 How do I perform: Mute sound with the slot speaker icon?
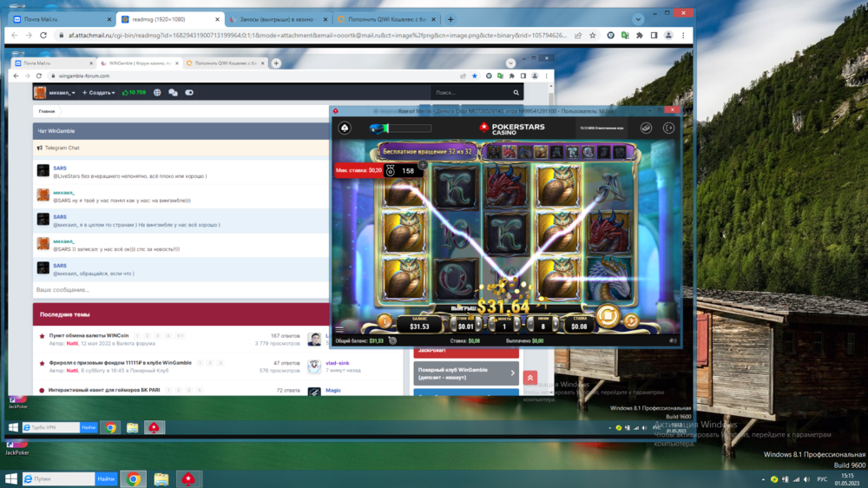click(x=674, y=341)
